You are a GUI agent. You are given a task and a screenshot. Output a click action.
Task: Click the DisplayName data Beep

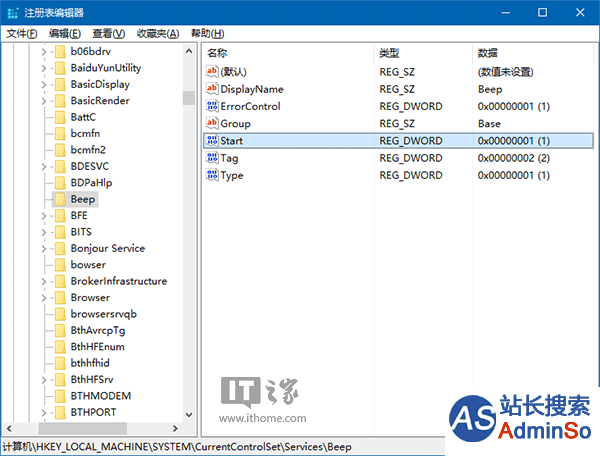(x=490, y=89)
